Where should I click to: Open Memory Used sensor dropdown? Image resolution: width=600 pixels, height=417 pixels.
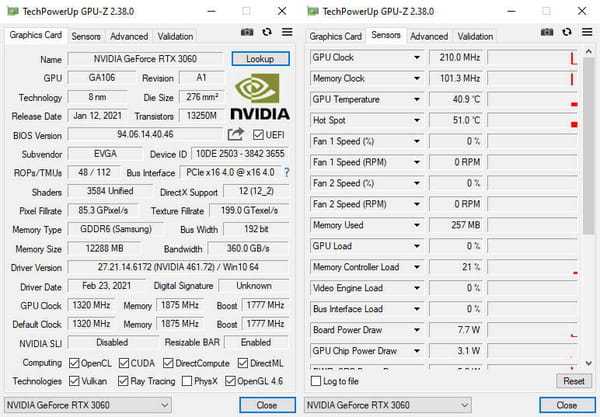417,225
